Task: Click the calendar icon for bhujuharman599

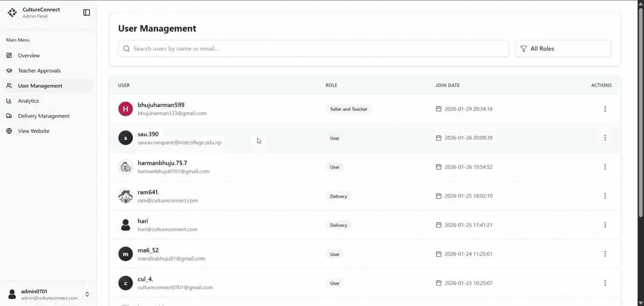Action: [439, 109]
